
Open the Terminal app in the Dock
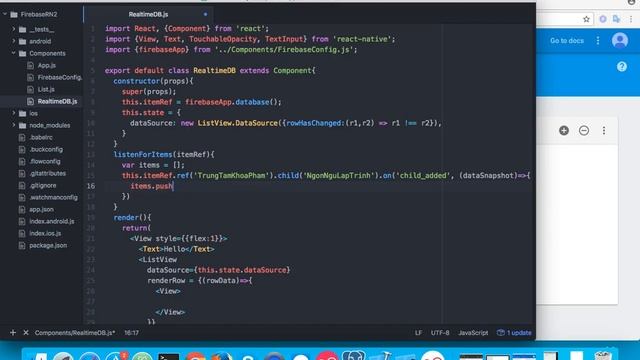click(x=169, y=356)
